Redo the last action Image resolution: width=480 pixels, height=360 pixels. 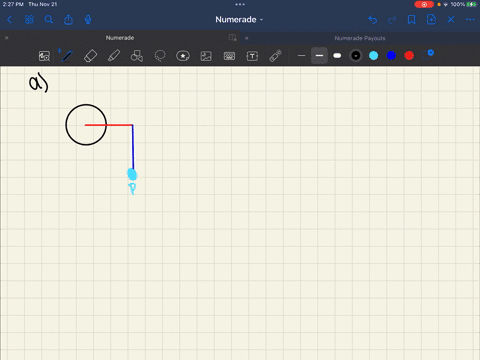(392, 20)
